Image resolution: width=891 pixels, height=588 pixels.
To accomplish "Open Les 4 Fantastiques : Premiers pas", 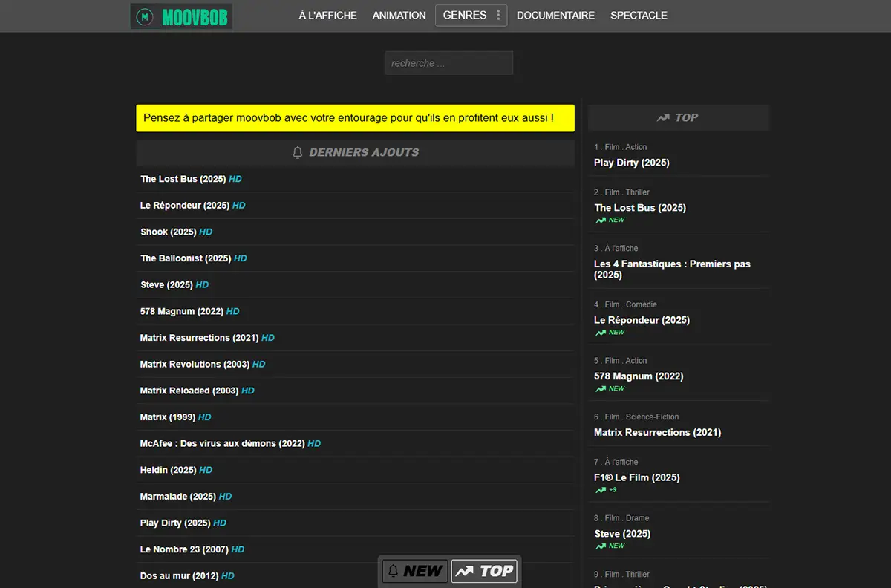I will point(671,269).
